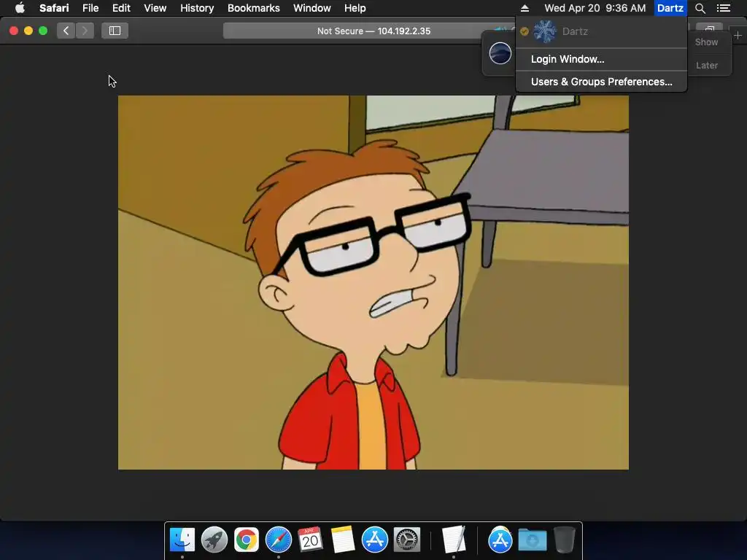Open Notification Center list icon
The image size is (747, 560).
click(x=724, y=8)
